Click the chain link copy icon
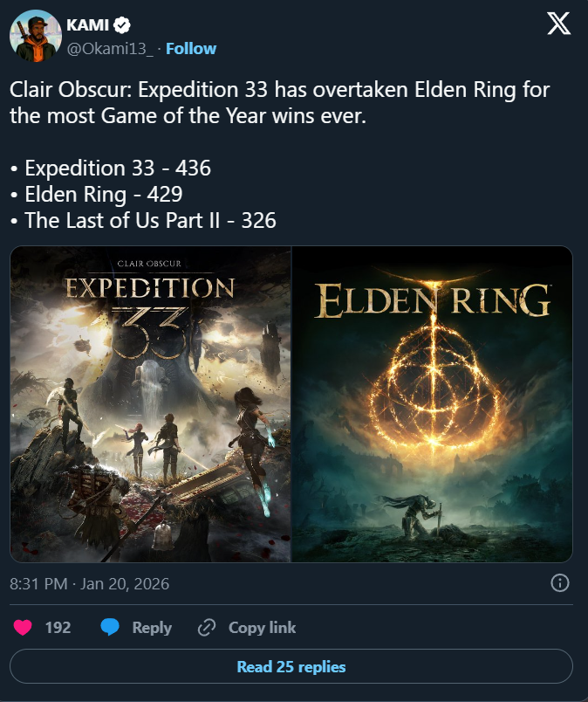 click(207, 628)
